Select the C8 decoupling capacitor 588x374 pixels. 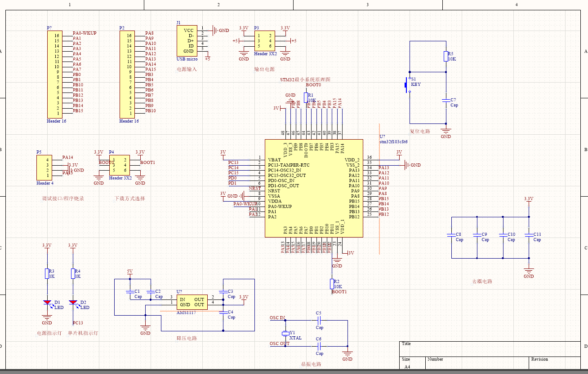(x=451, y=235)
